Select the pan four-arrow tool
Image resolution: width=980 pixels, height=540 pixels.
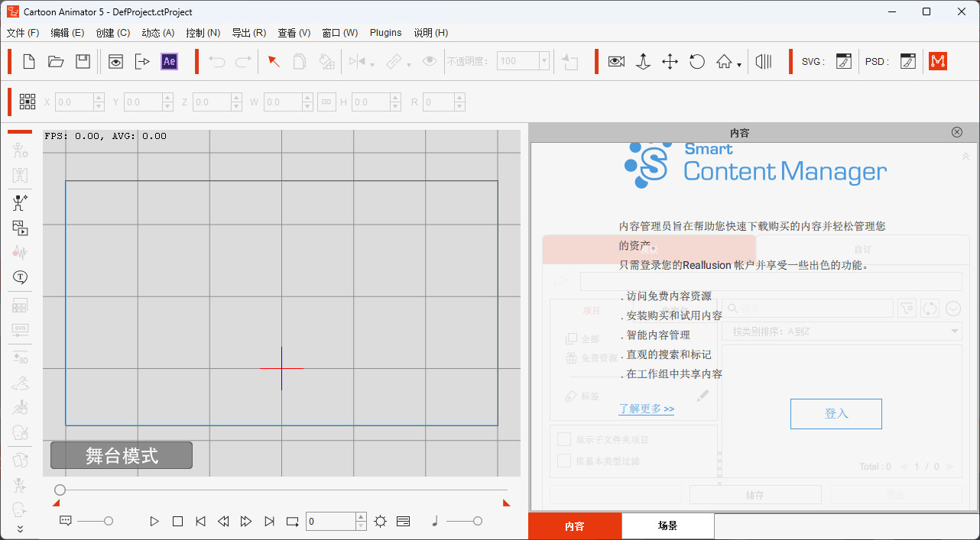pyautogui.click(x=670, y=62)
